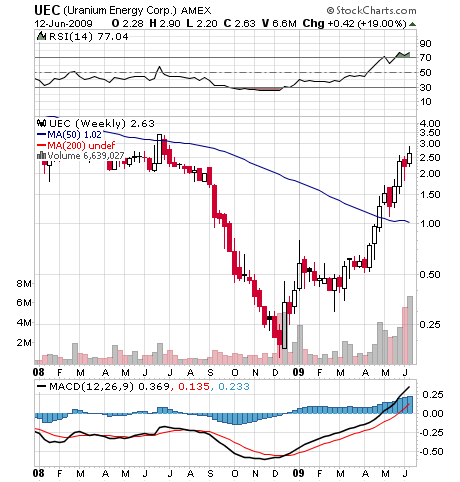The width and height of the screenshot is (460, 482).
Task: Click the RSI indicator area icon
Action: 41,36
